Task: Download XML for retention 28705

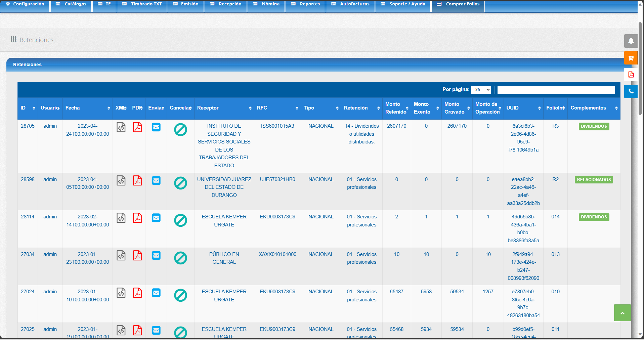Action: [x=121, y=127]
